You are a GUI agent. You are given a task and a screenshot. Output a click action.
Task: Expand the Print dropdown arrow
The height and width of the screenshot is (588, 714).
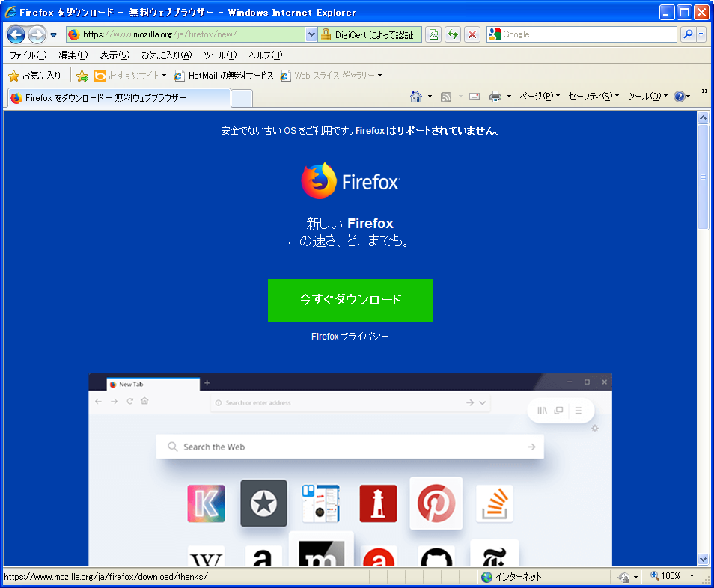coord(509,97)
